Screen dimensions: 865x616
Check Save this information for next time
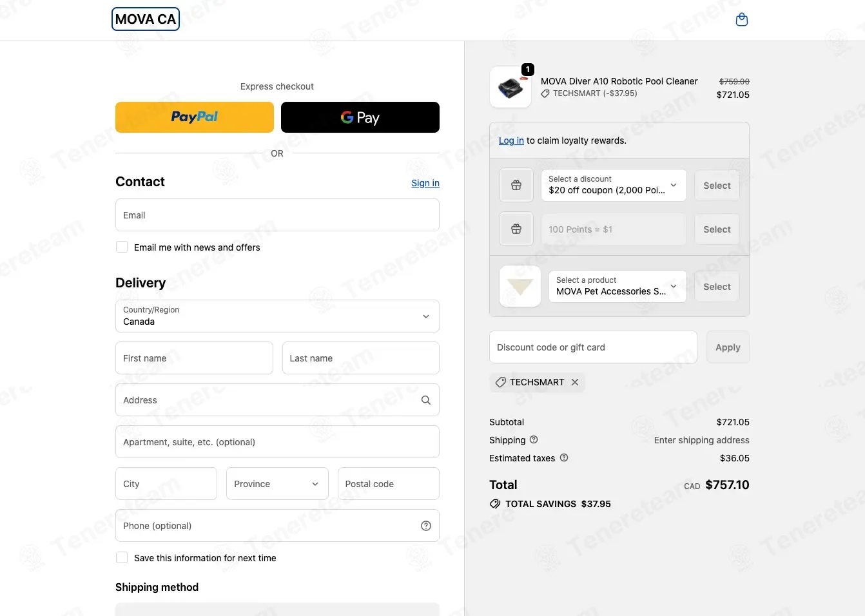(x=122, y=557)
